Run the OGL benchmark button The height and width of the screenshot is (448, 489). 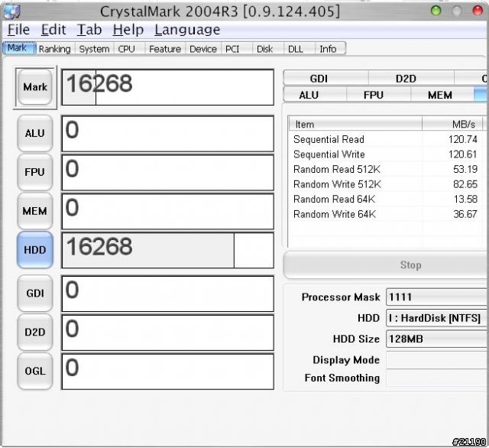[35, 371]
